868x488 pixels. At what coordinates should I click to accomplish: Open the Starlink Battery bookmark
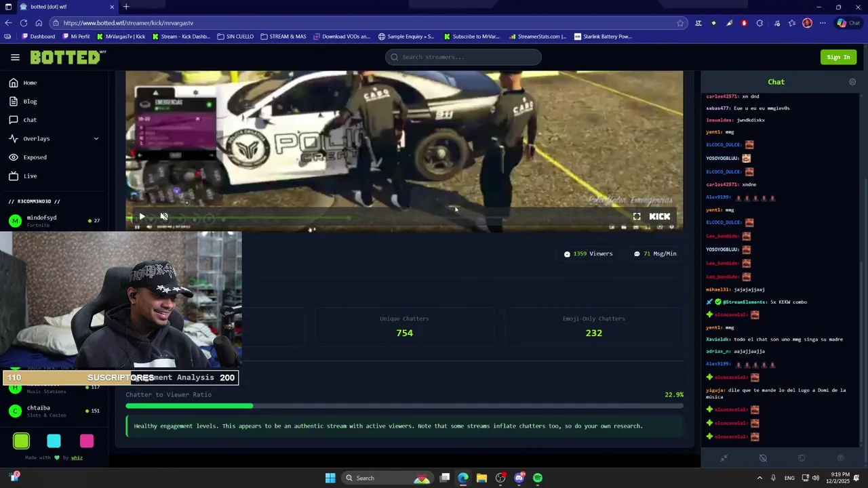click(x=603, y=37)
